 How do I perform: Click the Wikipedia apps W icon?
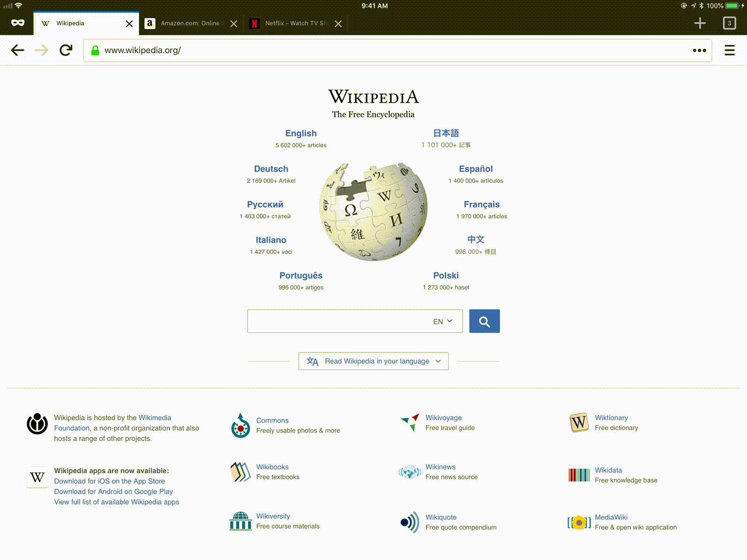pos(37,477)
